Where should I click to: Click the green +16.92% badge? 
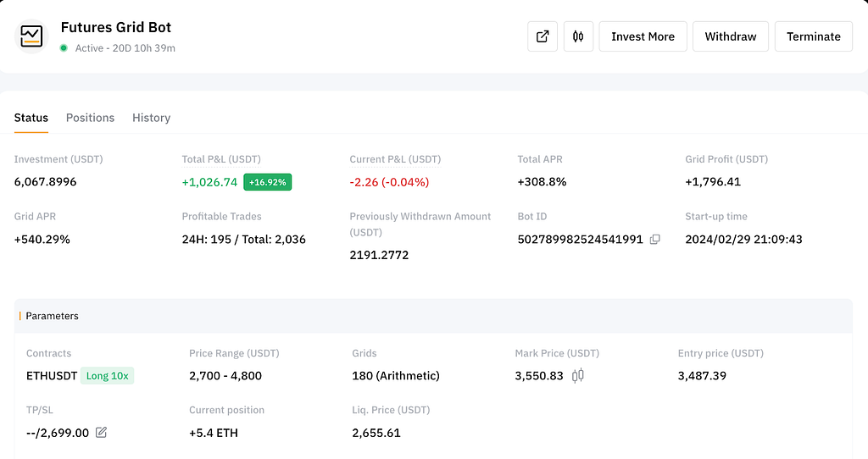point(267,182)
